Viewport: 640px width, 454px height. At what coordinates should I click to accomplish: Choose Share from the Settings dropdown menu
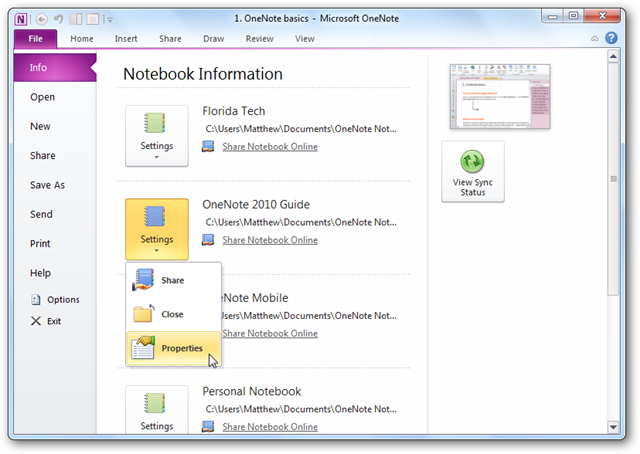coord(173,280)
